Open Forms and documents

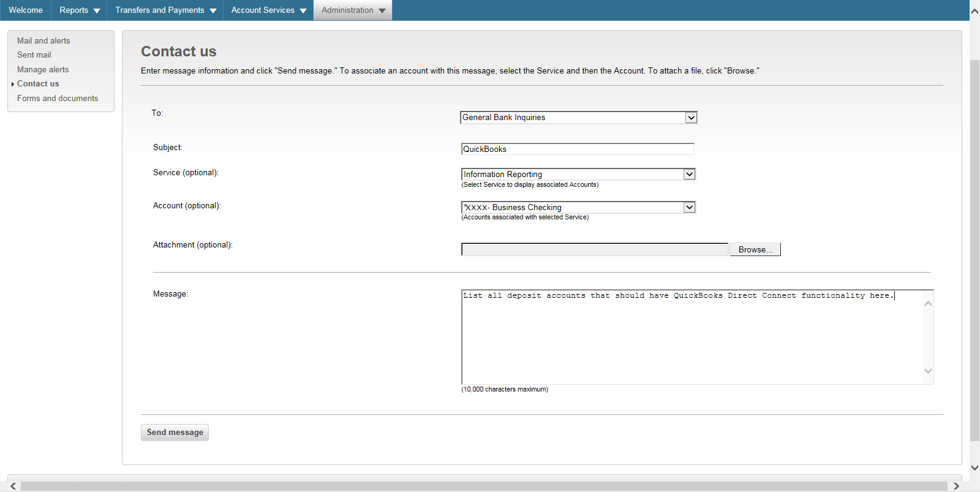point(58,98)
